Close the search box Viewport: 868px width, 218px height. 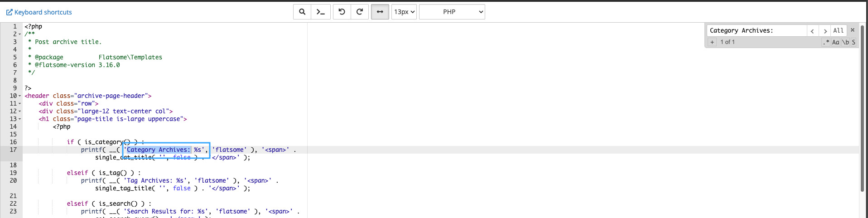tap(853, 30)
